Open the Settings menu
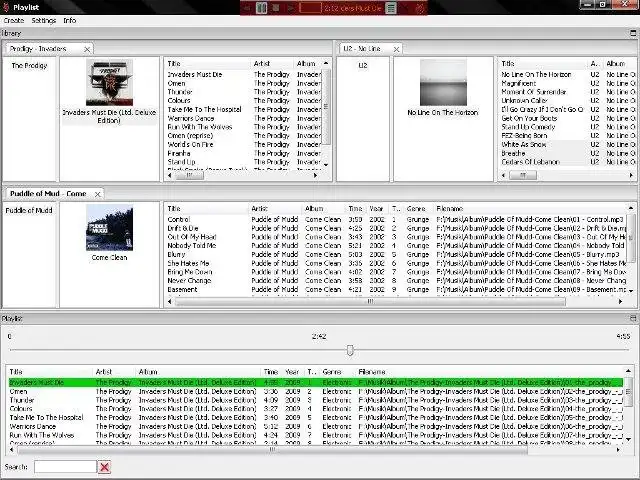Image resolution: width=640 pixels, height=480 pixels. (43, 20)
